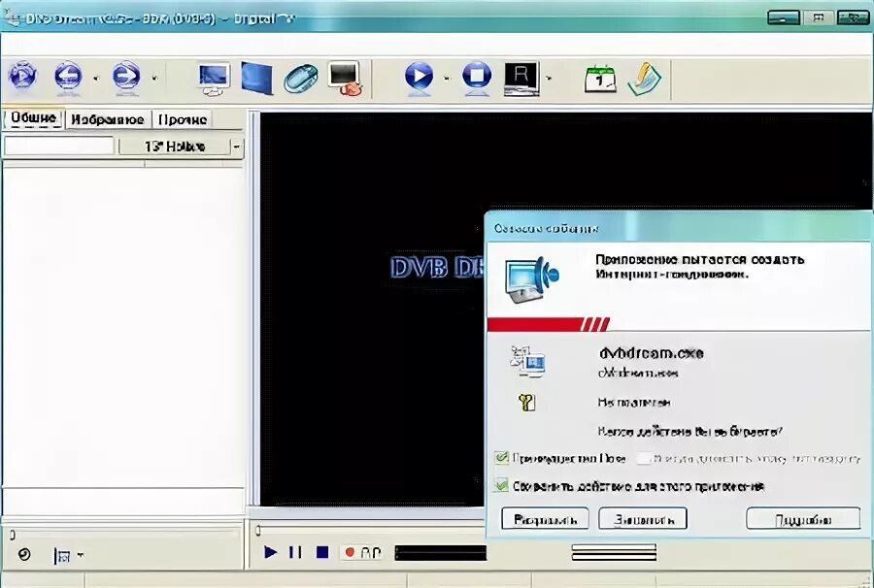The height and width of the screenshot is (588, 874).
Task: Click the black signal level bar
Action: [440, 553]
